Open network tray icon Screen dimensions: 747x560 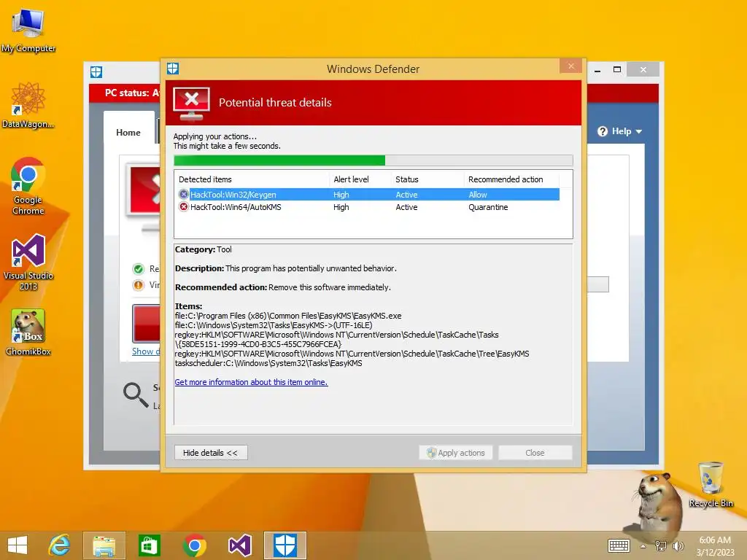661,546
